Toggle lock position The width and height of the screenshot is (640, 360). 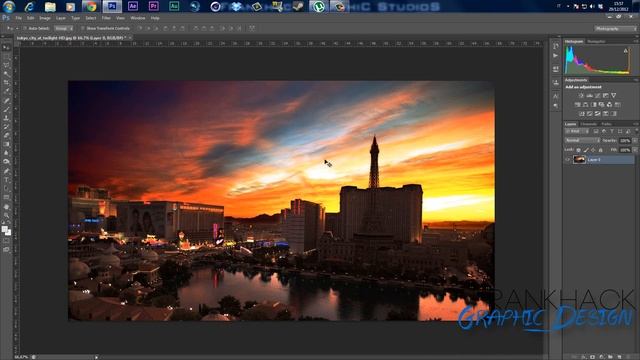(593, 150)
